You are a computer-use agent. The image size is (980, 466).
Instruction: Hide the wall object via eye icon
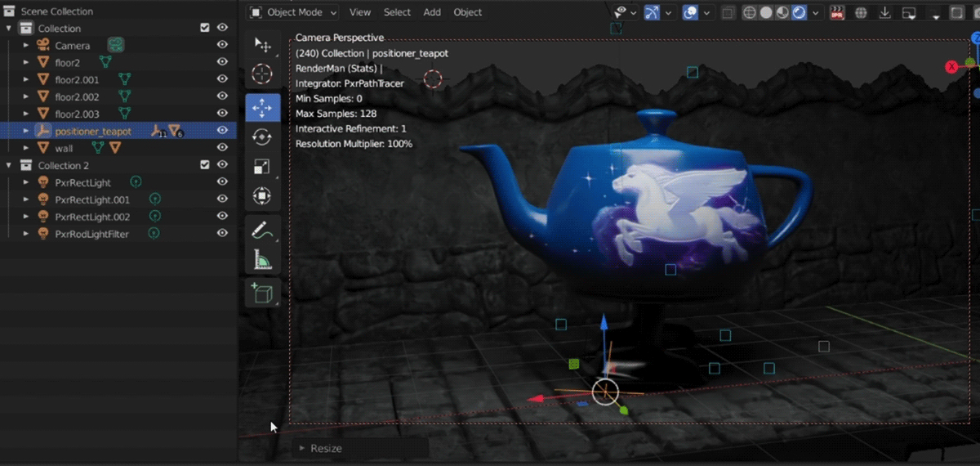[222, 148]
